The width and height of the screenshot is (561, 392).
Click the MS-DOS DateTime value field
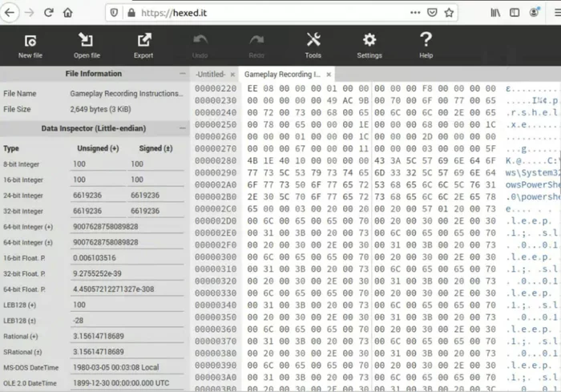point(127,368)
